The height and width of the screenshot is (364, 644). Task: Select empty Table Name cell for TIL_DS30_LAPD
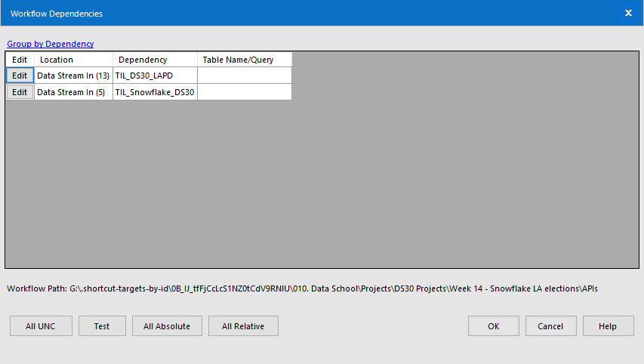245,76
